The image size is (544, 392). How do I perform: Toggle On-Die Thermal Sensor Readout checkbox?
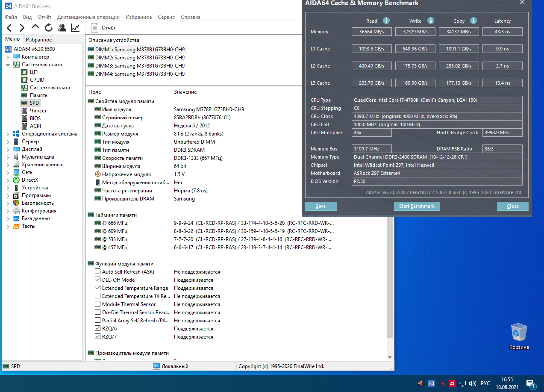(98, 312)
